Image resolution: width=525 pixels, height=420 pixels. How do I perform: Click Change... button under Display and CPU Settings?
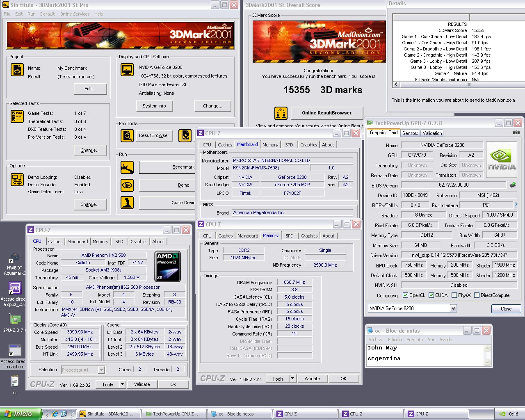212,106
